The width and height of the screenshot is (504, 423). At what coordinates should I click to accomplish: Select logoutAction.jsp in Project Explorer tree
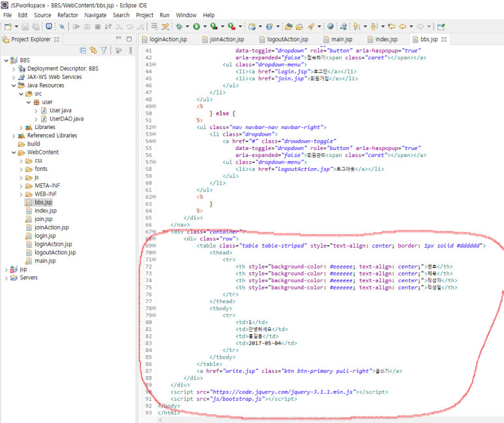click(55, 253)
